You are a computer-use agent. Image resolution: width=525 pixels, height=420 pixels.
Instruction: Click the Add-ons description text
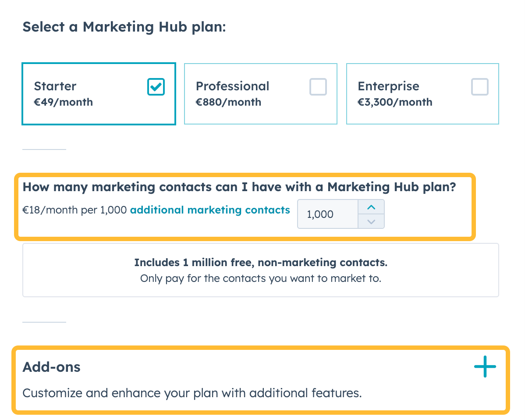193,393
